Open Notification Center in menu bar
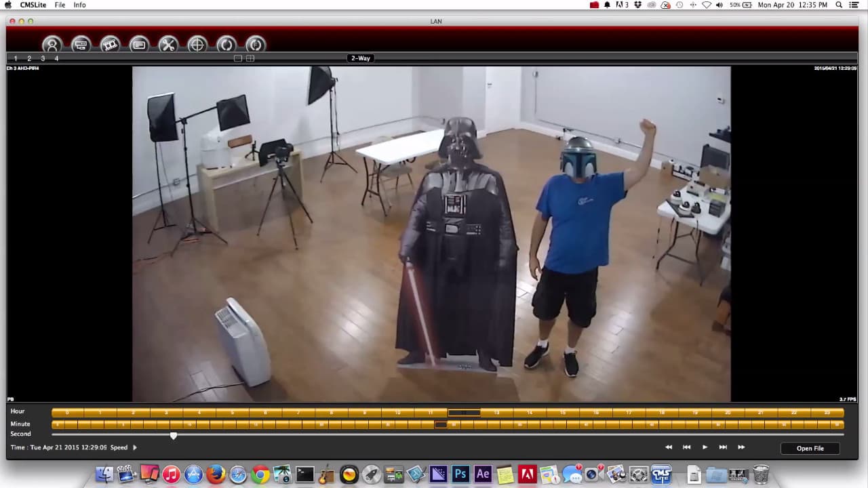The image size is (868, 488). click(x=854, y=5)
